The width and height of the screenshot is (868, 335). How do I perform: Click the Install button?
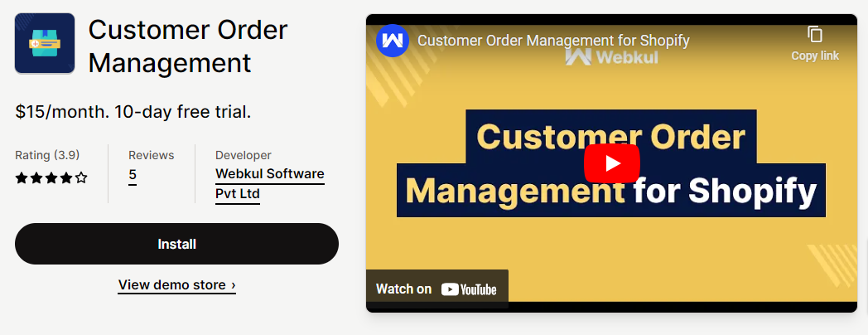tap(176, 244)
